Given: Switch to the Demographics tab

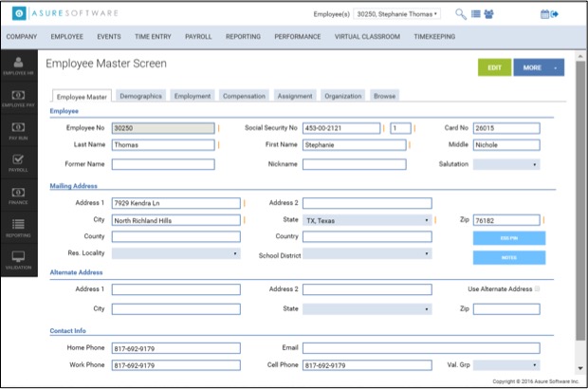Looking at the screenshot, I should click(x=140, y=96).
